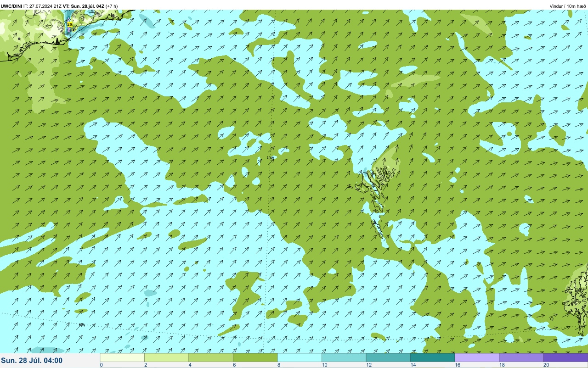This screenshot has width=588, height=368.
Task: Click the yellow '29' wind maximum label
Action: (x=70, y=24)
